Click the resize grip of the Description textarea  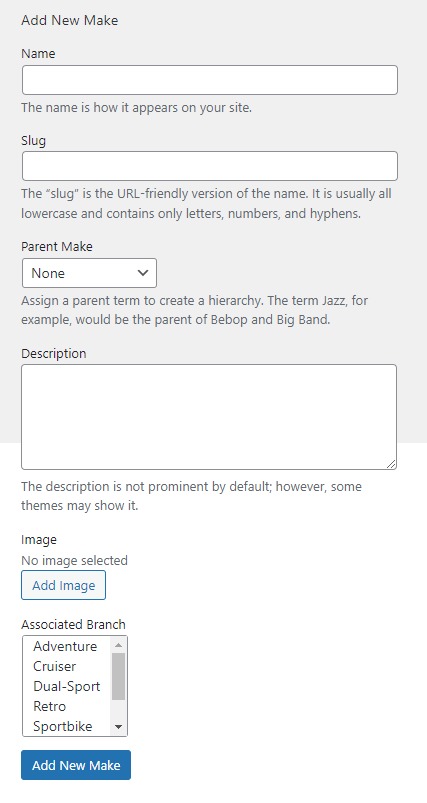click(x=391, y=463)
